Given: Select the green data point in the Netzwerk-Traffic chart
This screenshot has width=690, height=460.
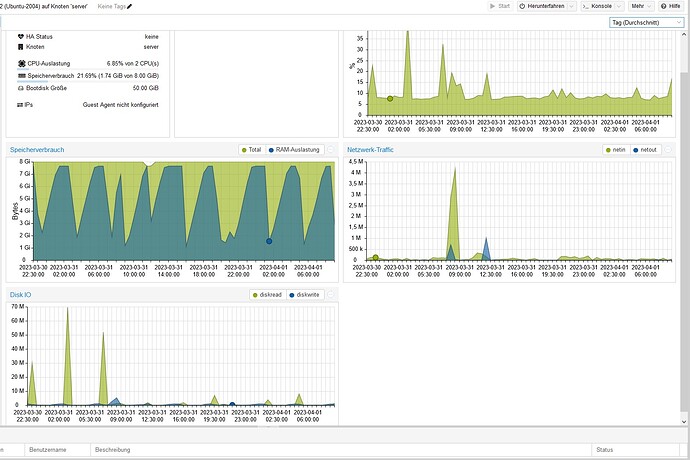Looking at the screenshot, I should point(375,258).
